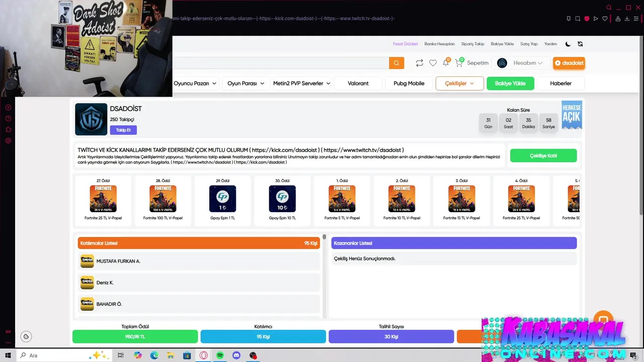Bookmark the page with the Opera heart icon
644x362 pixels.
click(605, 19)
